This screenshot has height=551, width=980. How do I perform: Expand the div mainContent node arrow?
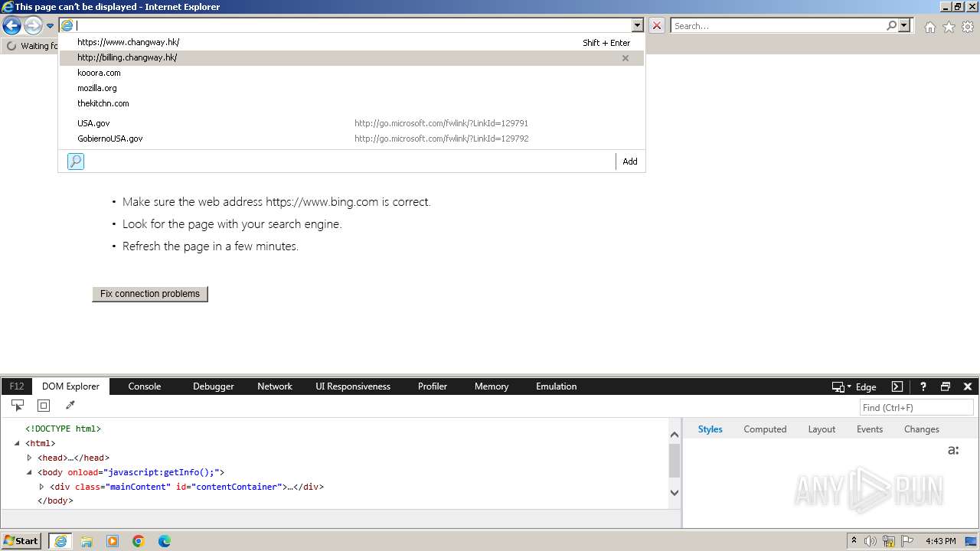point(41,487)
